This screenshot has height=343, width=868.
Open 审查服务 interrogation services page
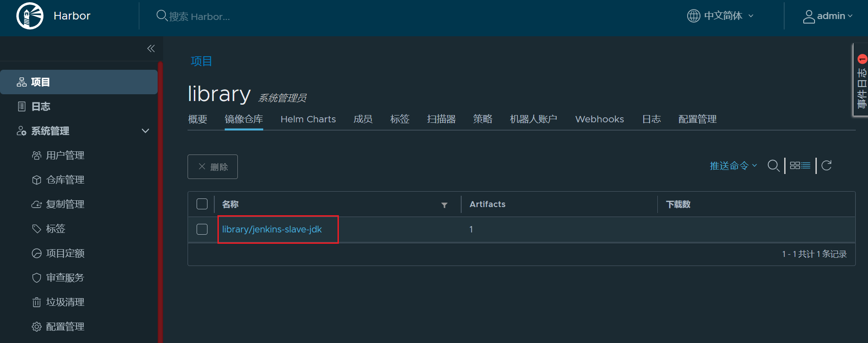[x=65, y=278]
